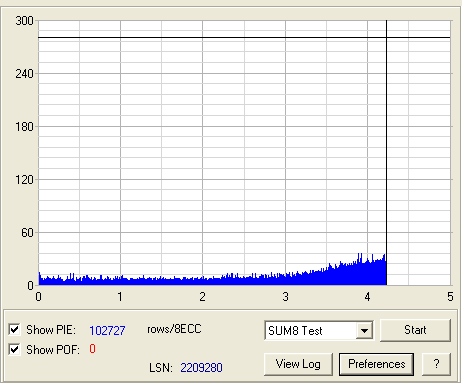This screenshot has width=462, height=384.
Task: Click the question mark help button
Action: [x=436, y=364]
